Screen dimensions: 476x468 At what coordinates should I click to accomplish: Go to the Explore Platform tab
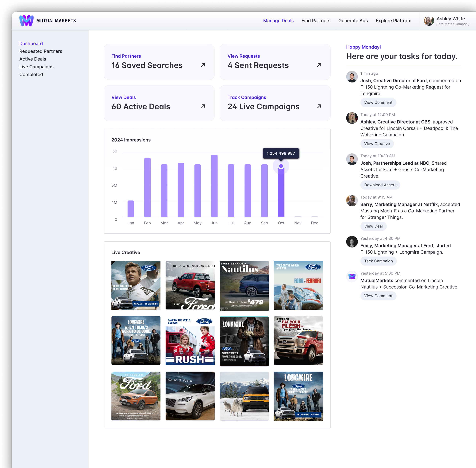pos(393,21)
